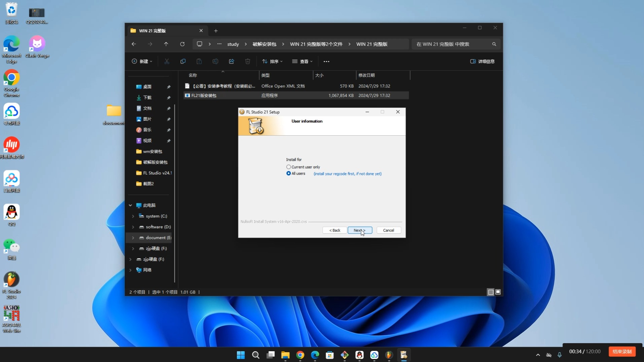This screenshot has height=362, width=644.
Task: Click the Next button in FL Studio Setup
Action: [x=360, y=230]
